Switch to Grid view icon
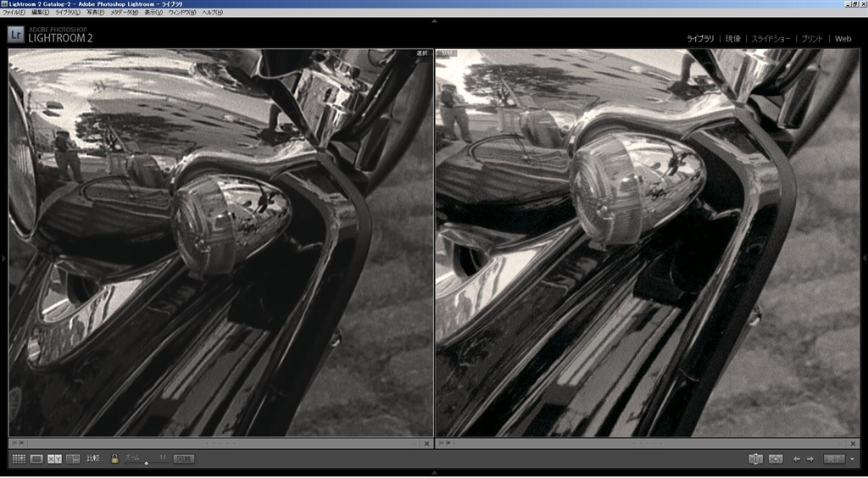 point(19,459)
